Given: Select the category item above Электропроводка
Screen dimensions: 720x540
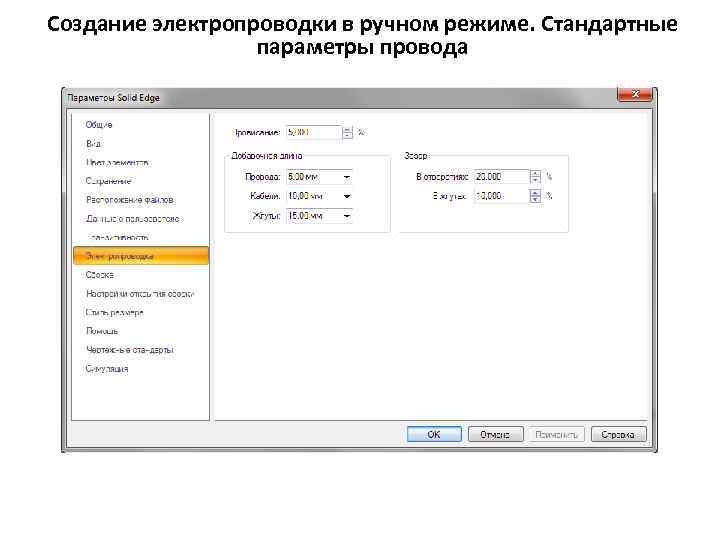Looking at the screenshot, I should click(x=118, y=237).
